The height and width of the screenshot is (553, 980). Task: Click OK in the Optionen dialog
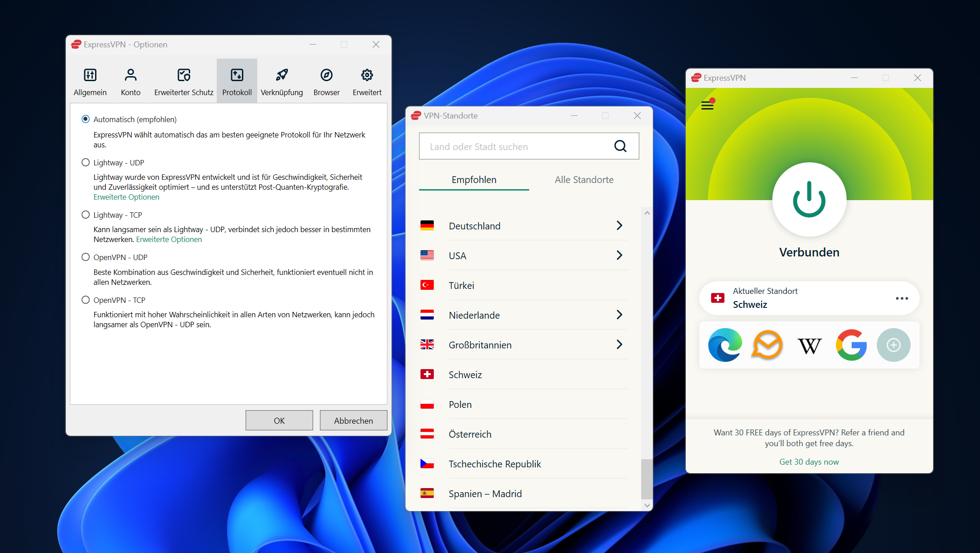pos(279,420)
